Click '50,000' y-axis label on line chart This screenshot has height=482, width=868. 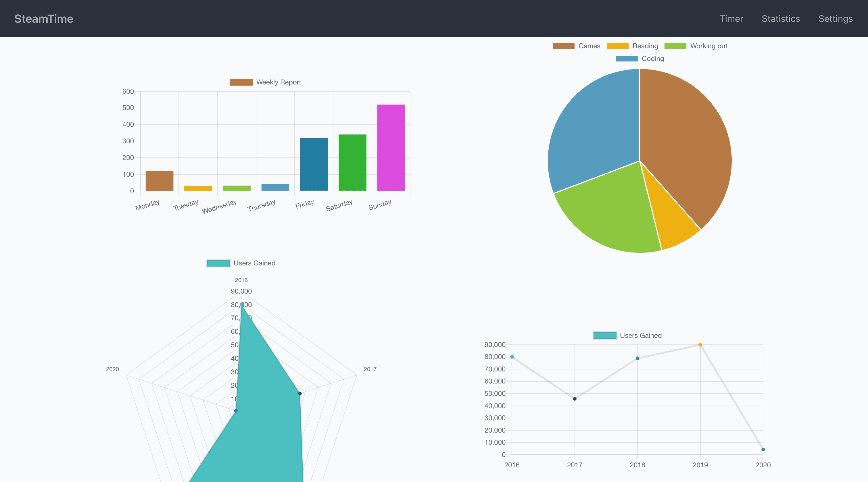(x=495, y=394)
